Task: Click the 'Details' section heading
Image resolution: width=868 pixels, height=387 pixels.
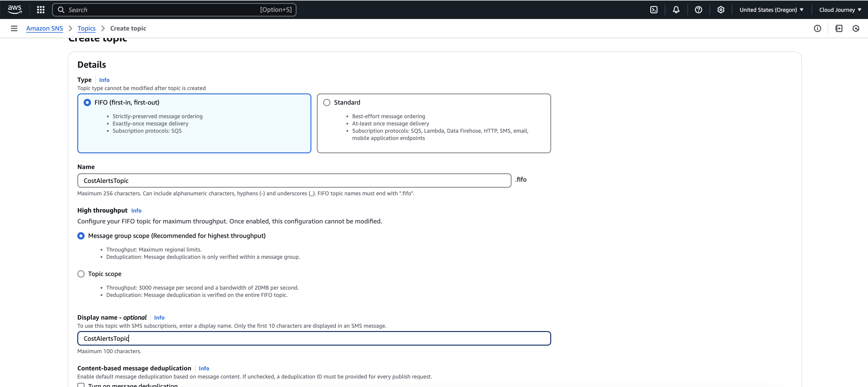Action: [x=92, y=65]
